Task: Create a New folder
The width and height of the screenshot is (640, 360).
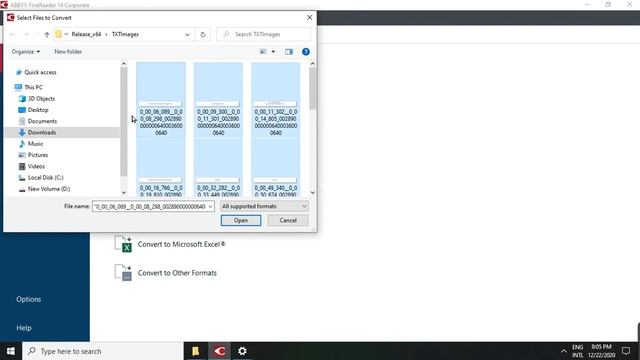Action: pos(68,52)
